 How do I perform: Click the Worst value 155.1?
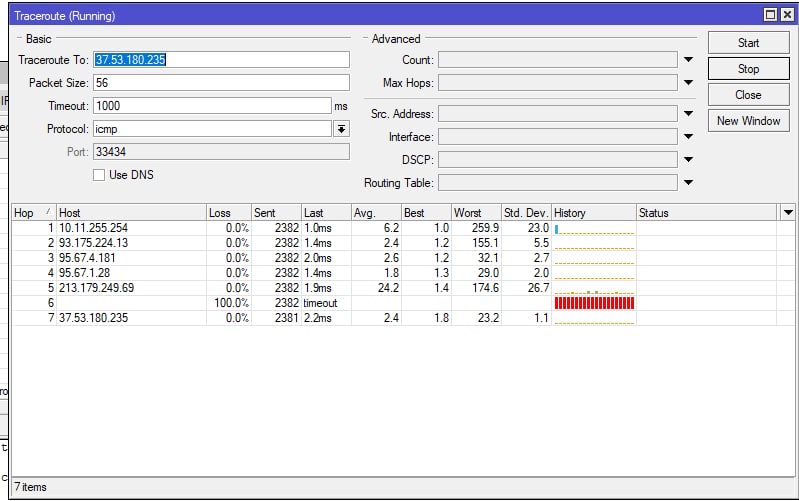[x=486, y=243]
